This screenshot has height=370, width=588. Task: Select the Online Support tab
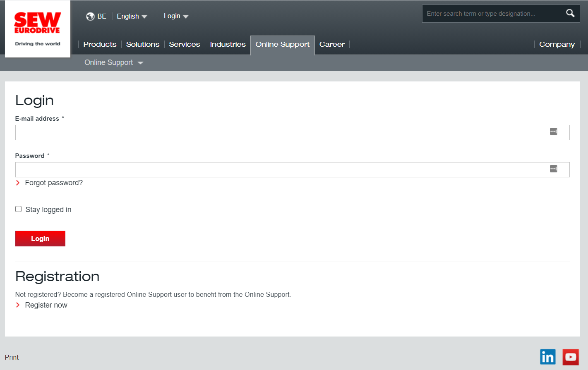click(283, 45)
